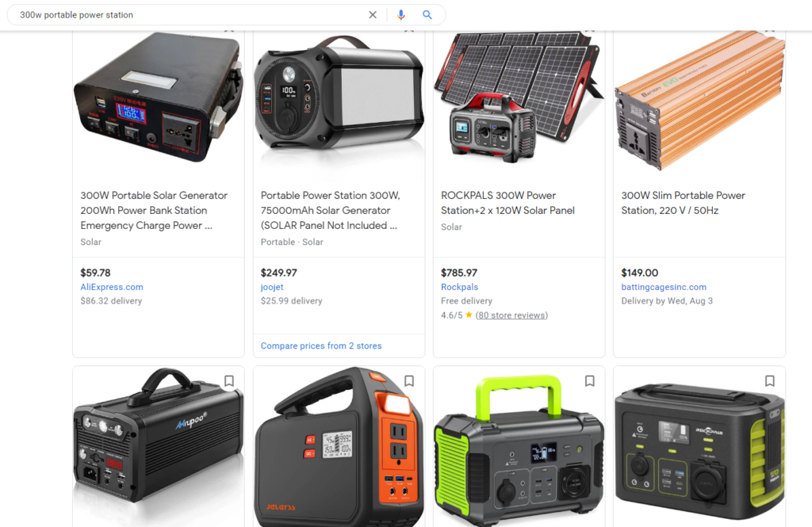Open the 300W Portable Solar Generator title
Viewport: 812px width, 527px height.
(154, 210)
